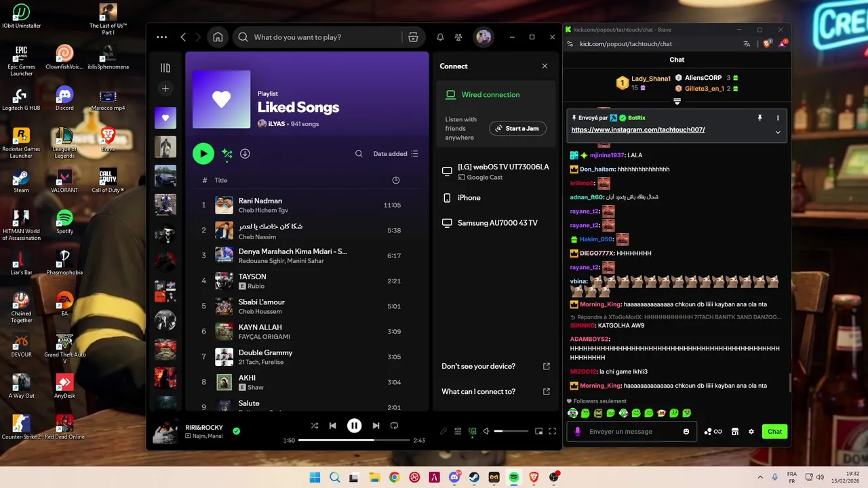Open the Instagram tachtouch007 link
868x488 pixels.
coord(638,129)
